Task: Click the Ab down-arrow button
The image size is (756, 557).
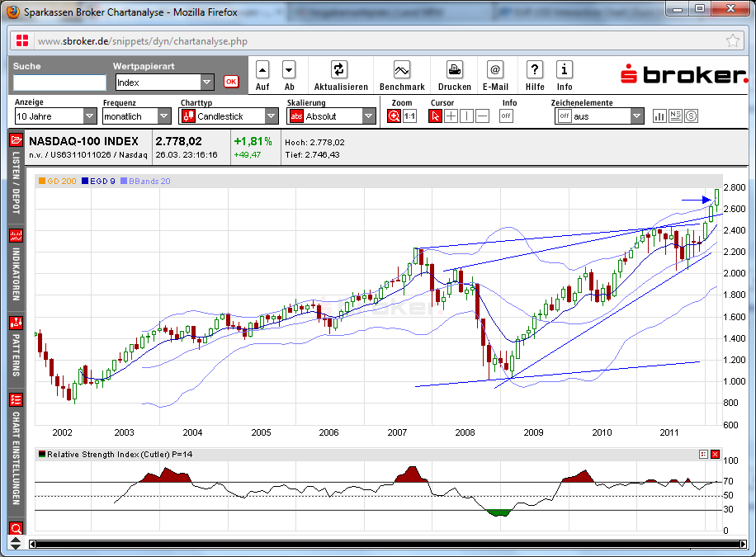Action: pos(289,70)
